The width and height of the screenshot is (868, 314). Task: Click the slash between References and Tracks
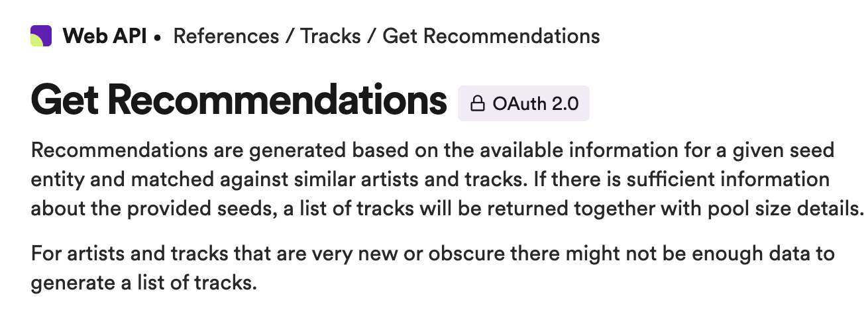click(290, 36)
